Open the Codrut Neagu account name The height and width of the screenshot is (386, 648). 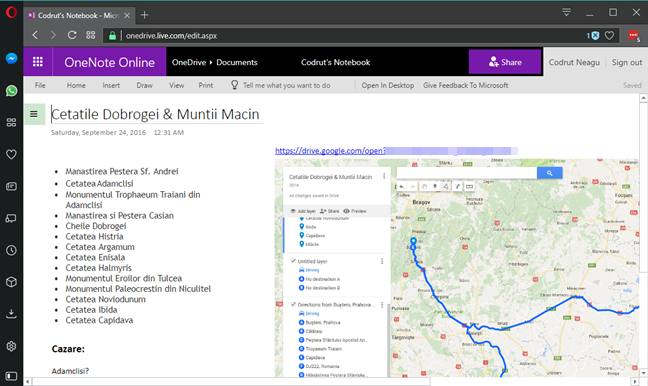574,62
